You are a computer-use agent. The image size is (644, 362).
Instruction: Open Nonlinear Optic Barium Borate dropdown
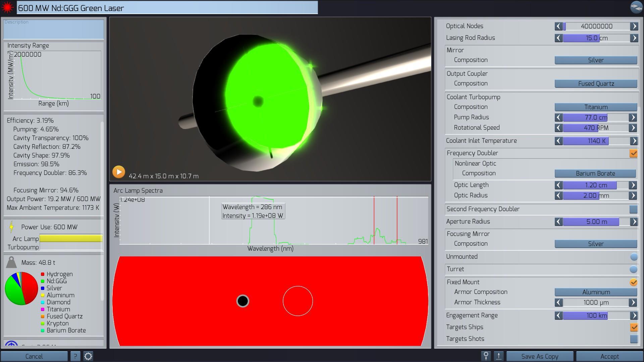point(595,174)
